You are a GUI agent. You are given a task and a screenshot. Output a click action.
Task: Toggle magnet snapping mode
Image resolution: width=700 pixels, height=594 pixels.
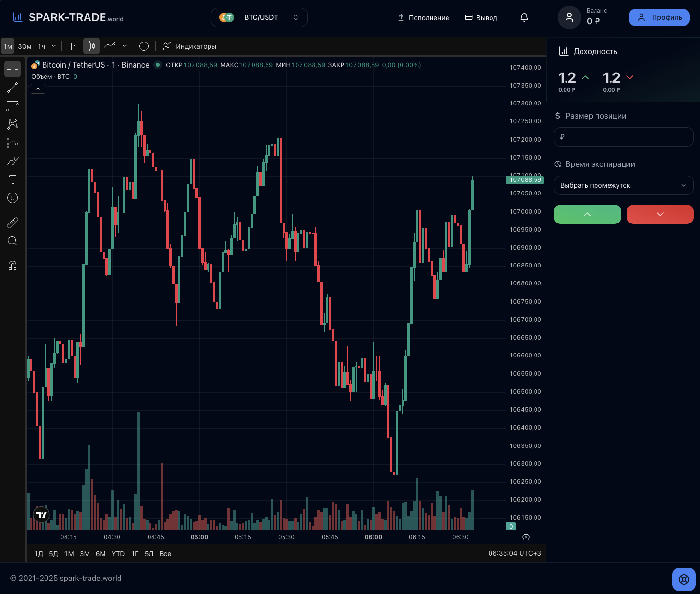(x=13, y=265)
